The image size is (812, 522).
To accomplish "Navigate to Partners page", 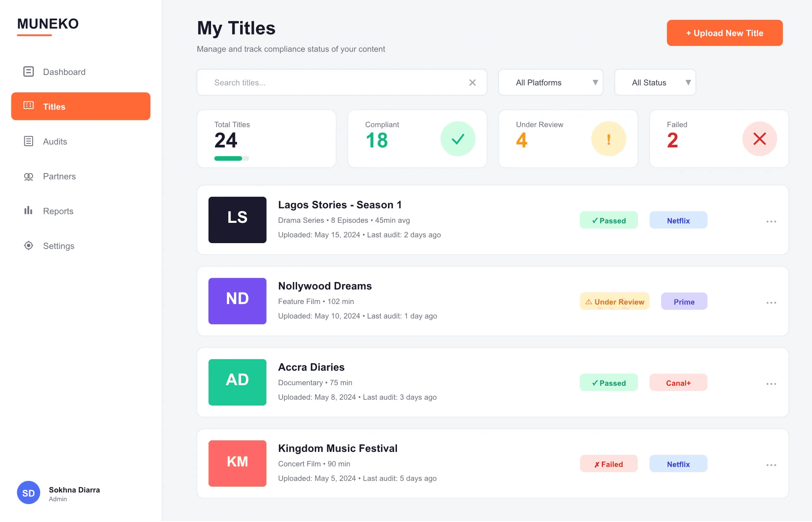I will (x=81, y=176).
